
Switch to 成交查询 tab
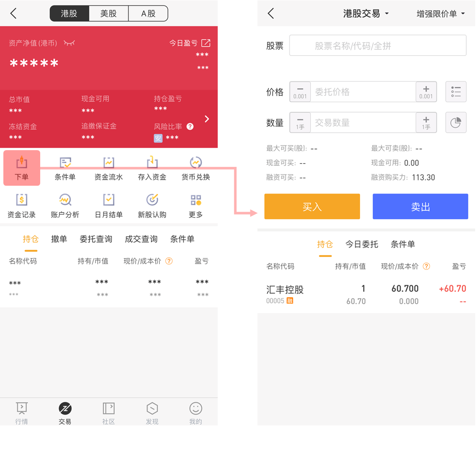click(x=141, y=239)
